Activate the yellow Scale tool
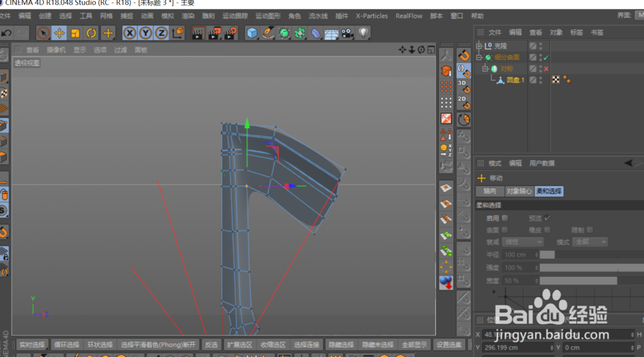Image resolution: width=644 pixels, height=357 pixels. 75,33
